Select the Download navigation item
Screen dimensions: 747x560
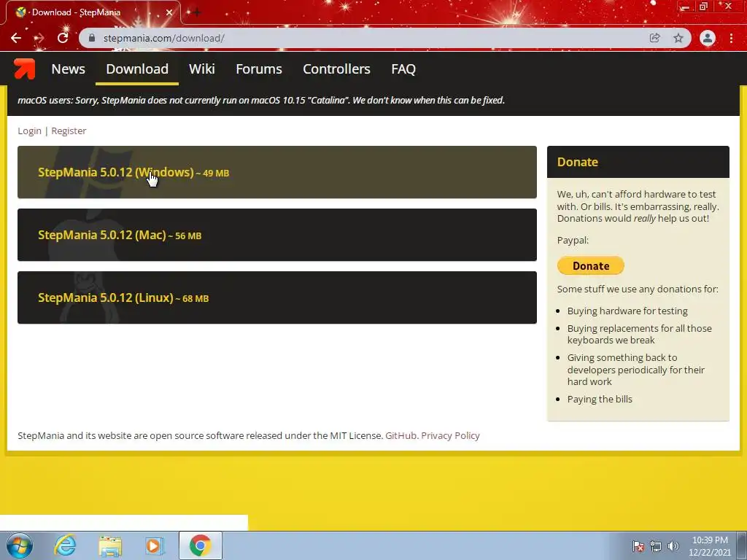pyautogui.click(x=137, y=69)
